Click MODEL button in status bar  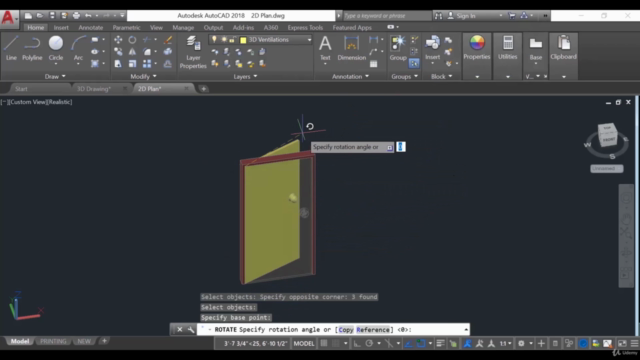(x=304, y=343)
